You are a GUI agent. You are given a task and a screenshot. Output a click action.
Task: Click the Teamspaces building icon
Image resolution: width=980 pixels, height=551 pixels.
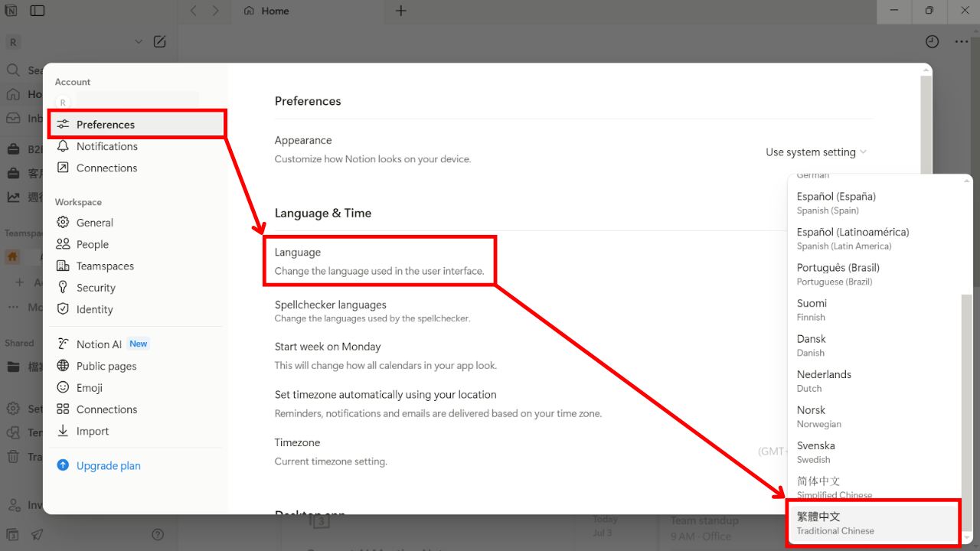click(x=63, y=266)
